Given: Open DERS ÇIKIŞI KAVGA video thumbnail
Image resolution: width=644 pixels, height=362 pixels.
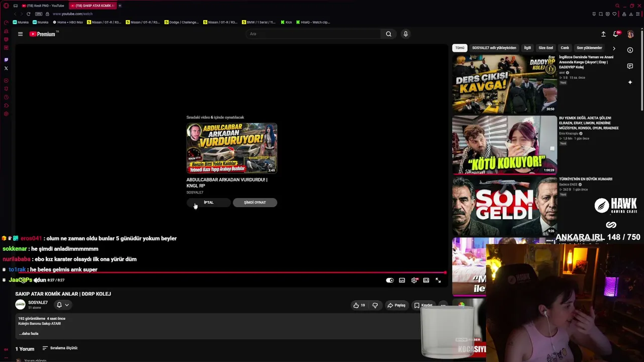Looking at the screenshot, I should click(505, 83).
